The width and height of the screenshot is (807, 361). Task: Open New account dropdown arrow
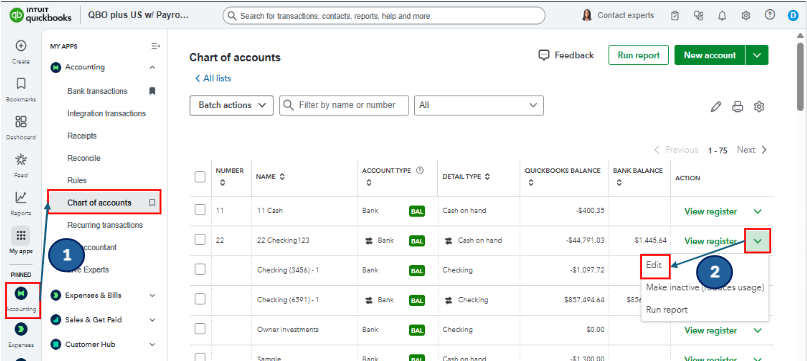[x=757, y=55]
